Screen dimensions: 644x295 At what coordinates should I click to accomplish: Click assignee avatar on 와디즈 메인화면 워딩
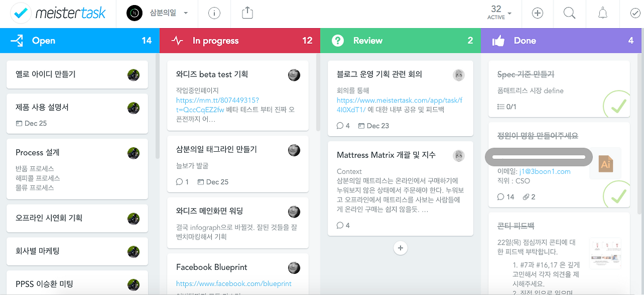[294, 212]
